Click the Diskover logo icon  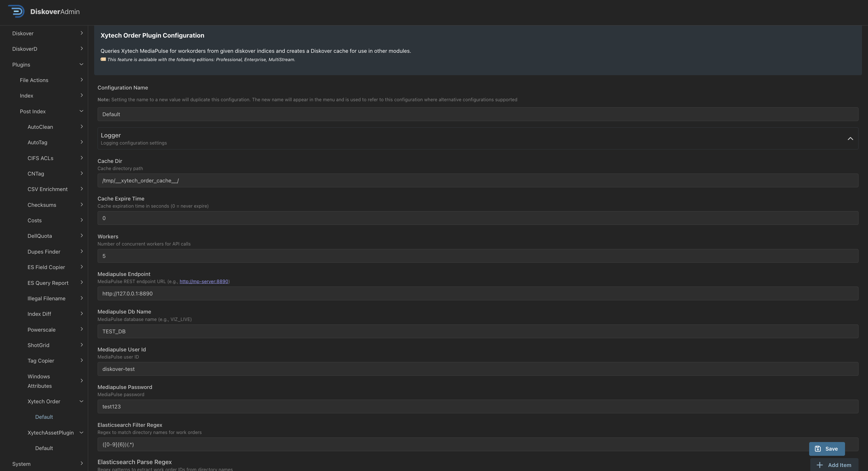pos(16,11)
